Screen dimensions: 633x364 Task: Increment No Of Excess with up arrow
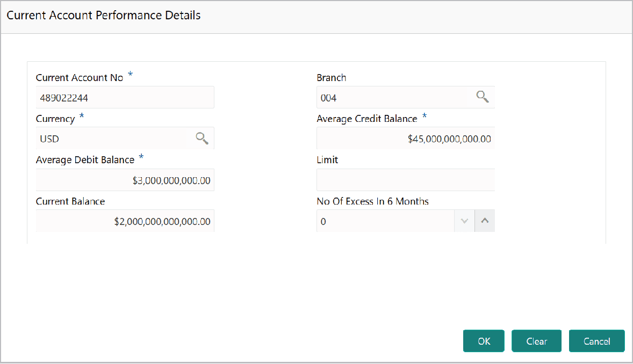[x=484, y=220]
